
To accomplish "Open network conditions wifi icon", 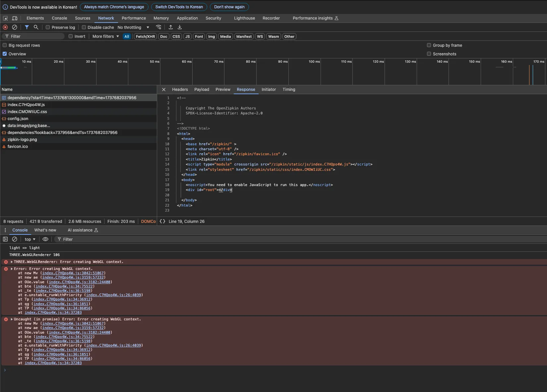I will (159, 27).
